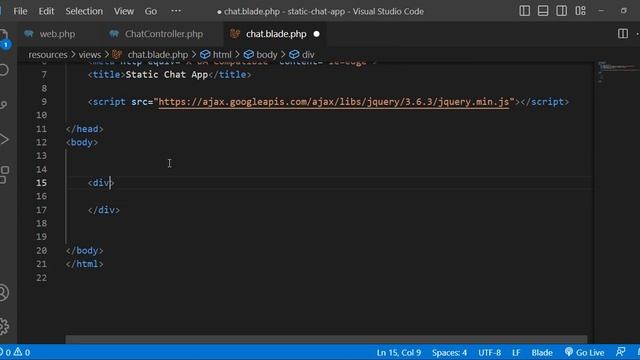Change the Spaces: 4 indentation setting

coord(449,352)
